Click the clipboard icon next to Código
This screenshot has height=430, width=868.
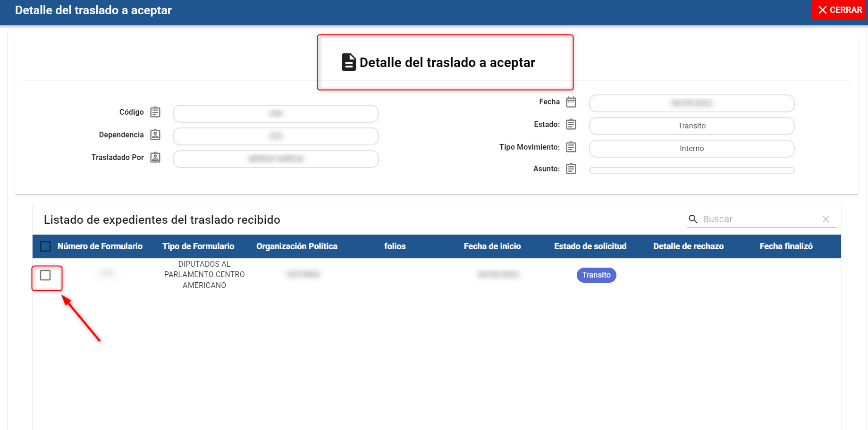155,112
